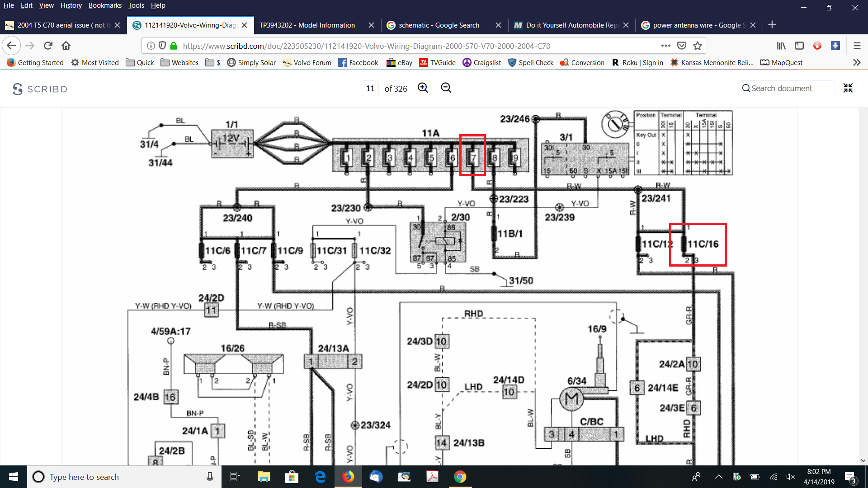Open the History menu
868x488 pixels.
pos(71,5)
